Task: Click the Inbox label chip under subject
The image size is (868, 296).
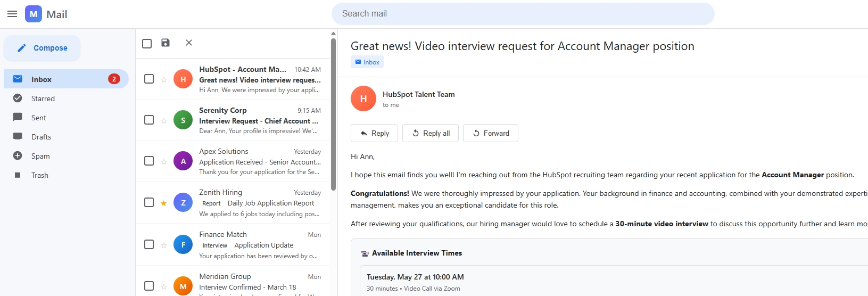Action: click(367, 62)
